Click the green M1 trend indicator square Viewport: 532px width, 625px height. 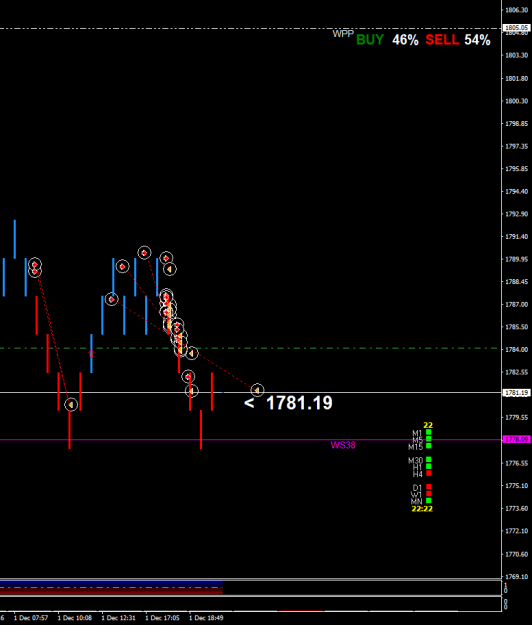tap(429, 432)
